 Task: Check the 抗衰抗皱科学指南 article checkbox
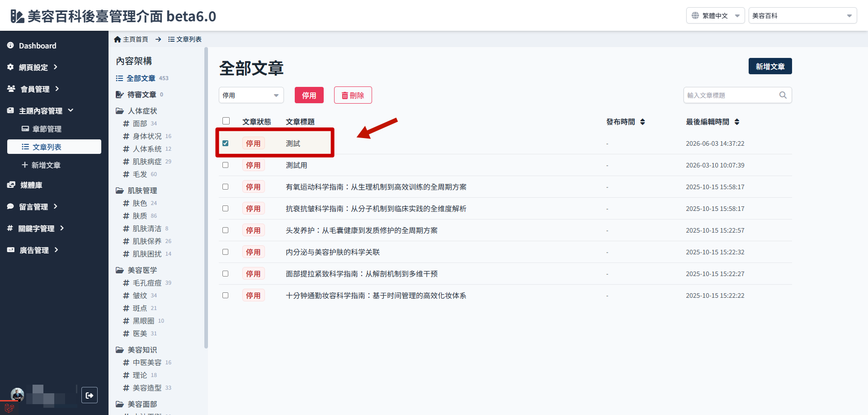point(225,208)
